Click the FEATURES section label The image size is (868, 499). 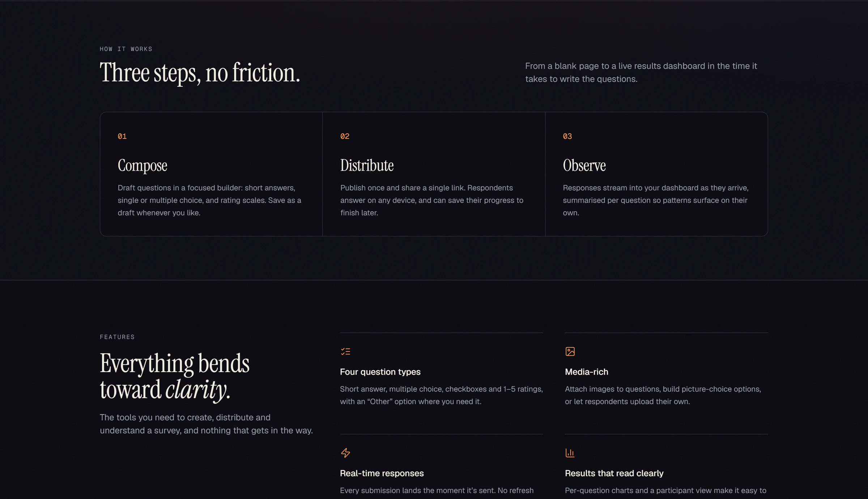point(117,337)
